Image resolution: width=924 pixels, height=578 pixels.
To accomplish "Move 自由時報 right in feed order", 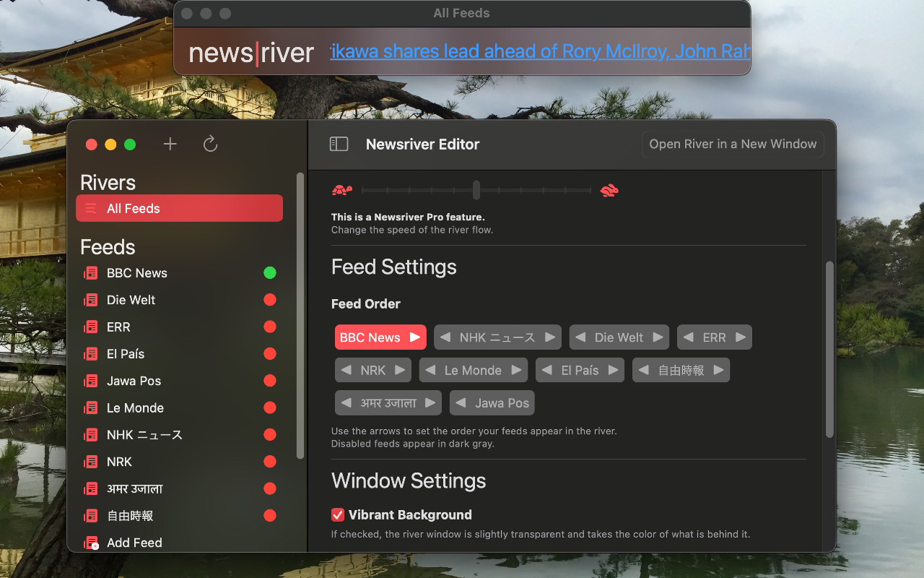I will coord(718,370).
